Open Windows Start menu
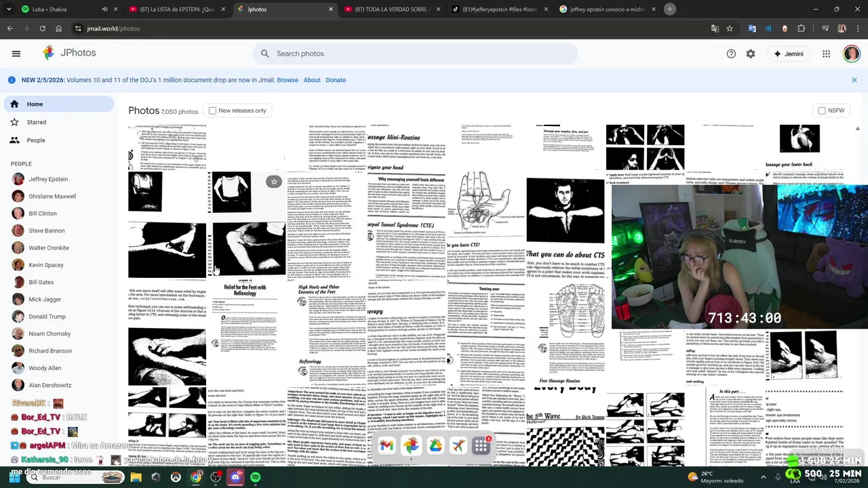Image resolution: width=868 pixels, height=488 pixels. tap(14, 477)
